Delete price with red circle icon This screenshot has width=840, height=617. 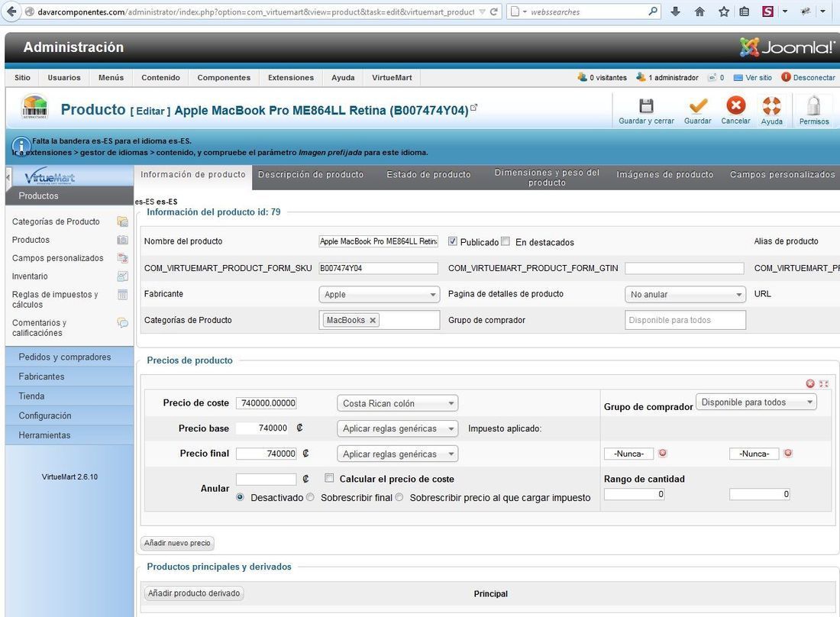(x=810, y=383)
